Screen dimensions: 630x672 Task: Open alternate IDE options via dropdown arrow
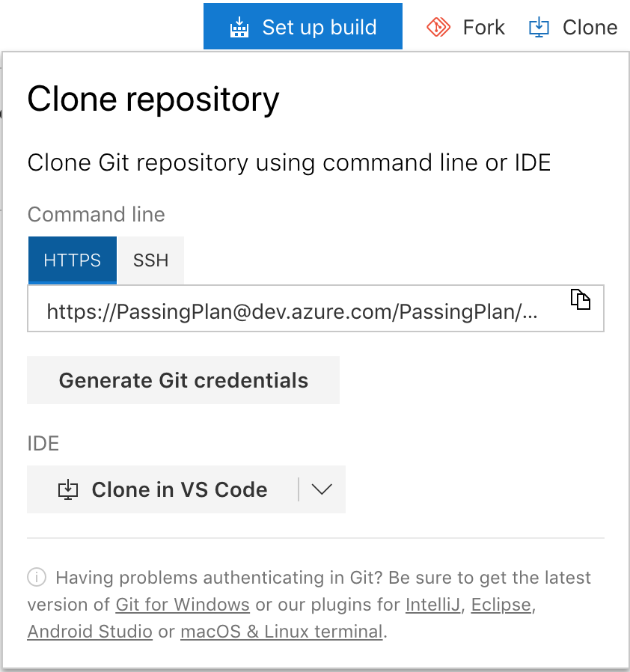coord(322,489)
